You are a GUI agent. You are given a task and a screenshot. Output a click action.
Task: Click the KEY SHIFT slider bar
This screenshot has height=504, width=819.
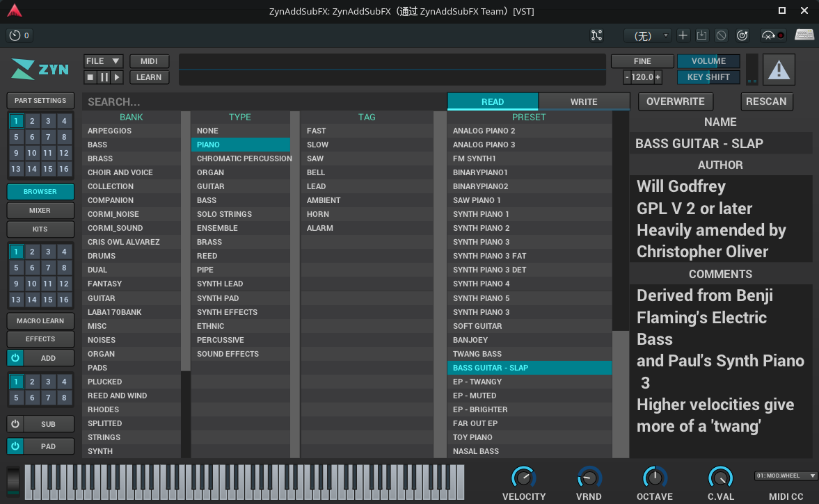(x=708, y=77)
